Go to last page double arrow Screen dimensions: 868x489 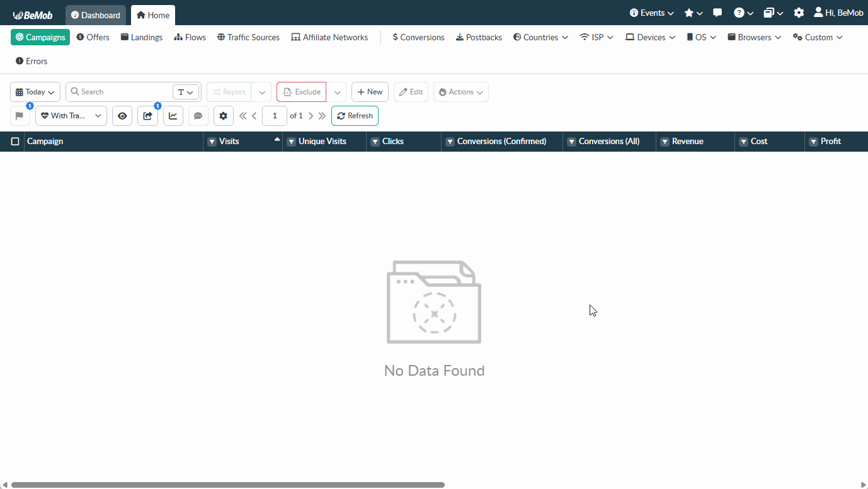[322, 116]
